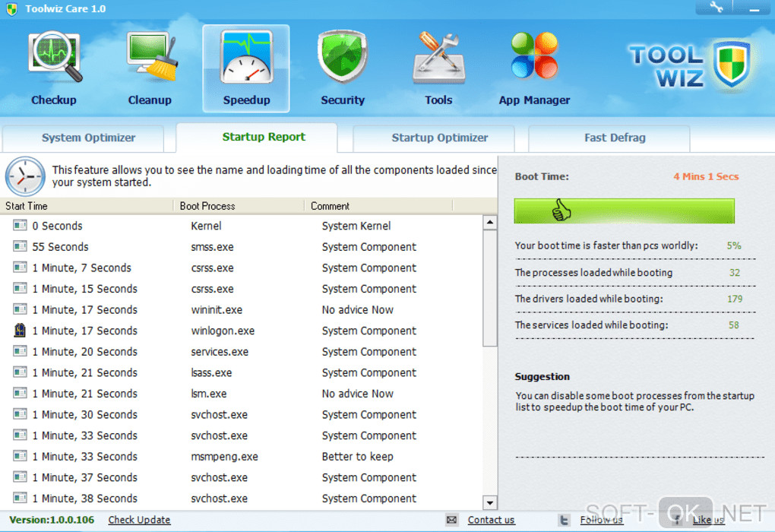The width and height of the screenshot is (775, 532).
Task: Sort by the Boot Process column header
Action: (239, 206)
